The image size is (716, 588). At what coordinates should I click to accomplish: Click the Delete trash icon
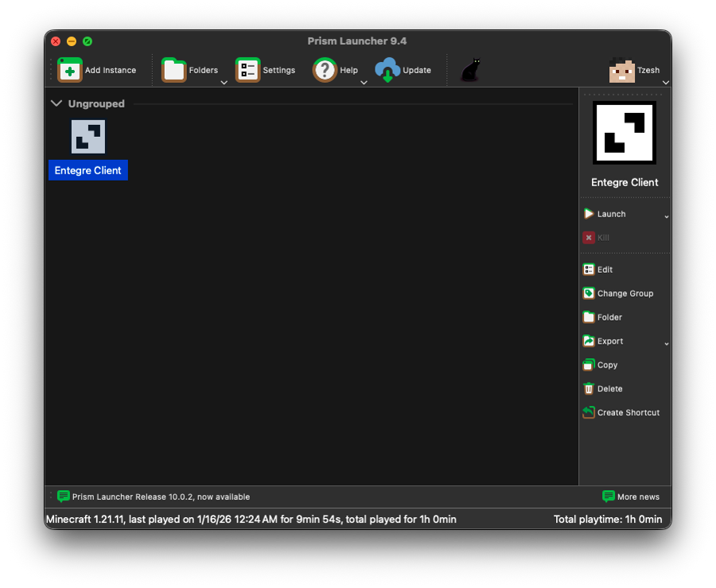[589, 388]
